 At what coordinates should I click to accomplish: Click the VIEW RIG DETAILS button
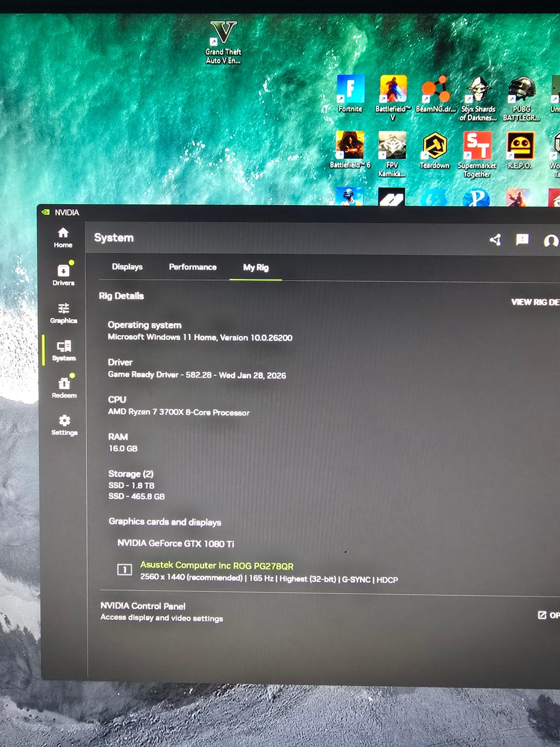(x=535, y=302)
